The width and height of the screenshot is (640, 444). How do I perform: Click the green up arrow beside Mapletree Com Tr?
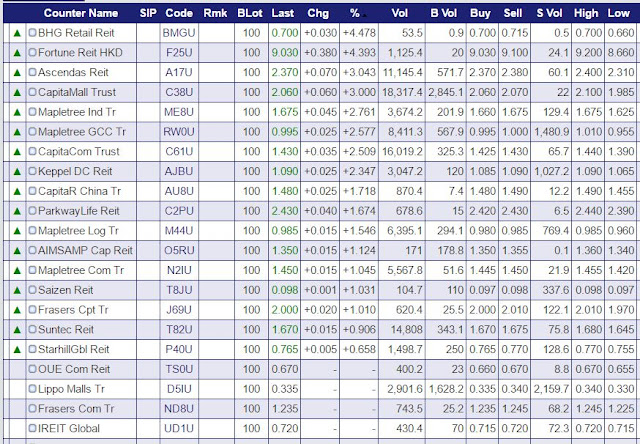(x=17, y=271)
